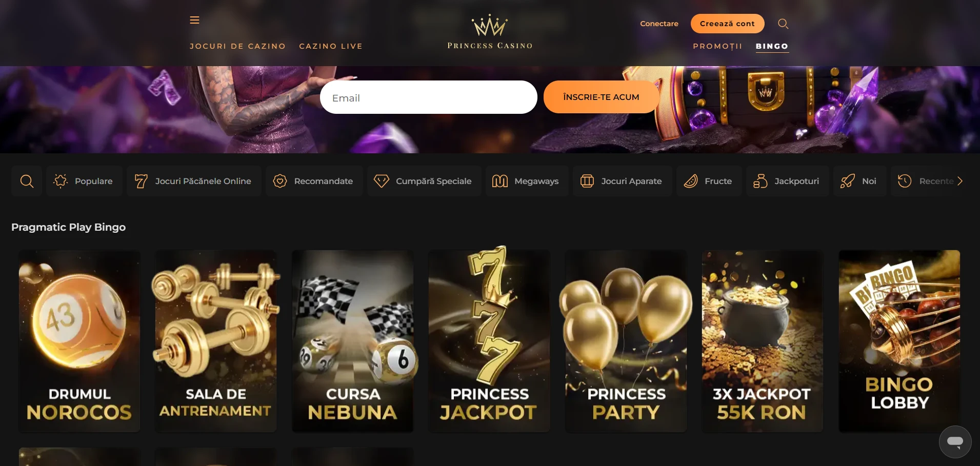The image size is (980, 466).
Task: Open the hamburger menu icon
Action: click(194, 20)
